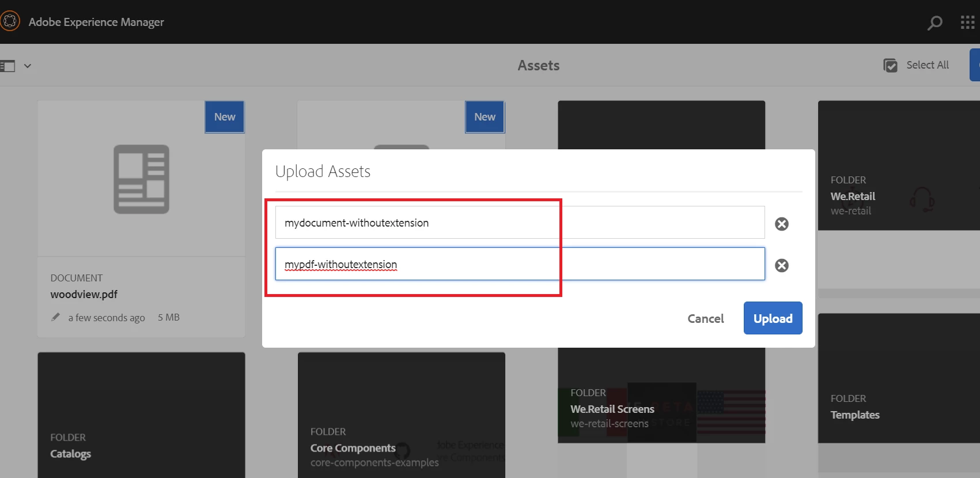Image resolution: width=980 pixels, height=478 pixels.
Task: Click the woodview.pdf file name
Action: point(84,295)
